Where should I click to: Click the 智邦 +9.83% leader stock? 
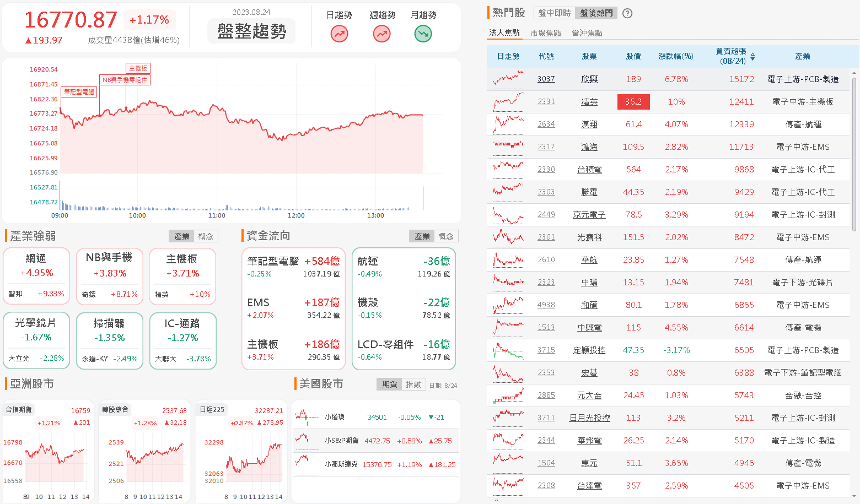(x=36, y=294)
